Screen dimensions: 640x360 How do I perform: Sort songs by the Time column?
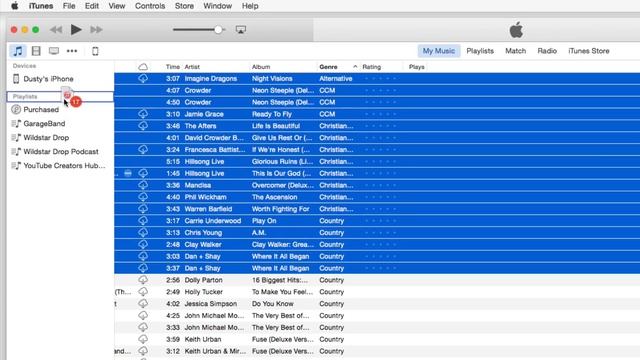[172, 67]
